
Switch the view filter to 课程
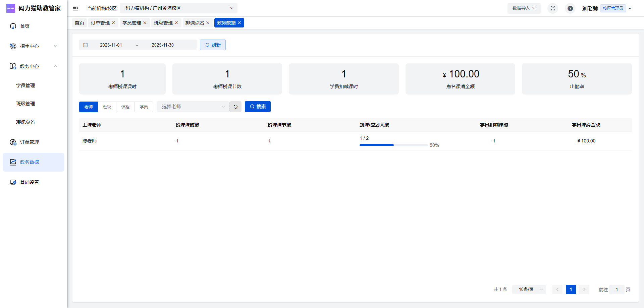pos(125,107)
